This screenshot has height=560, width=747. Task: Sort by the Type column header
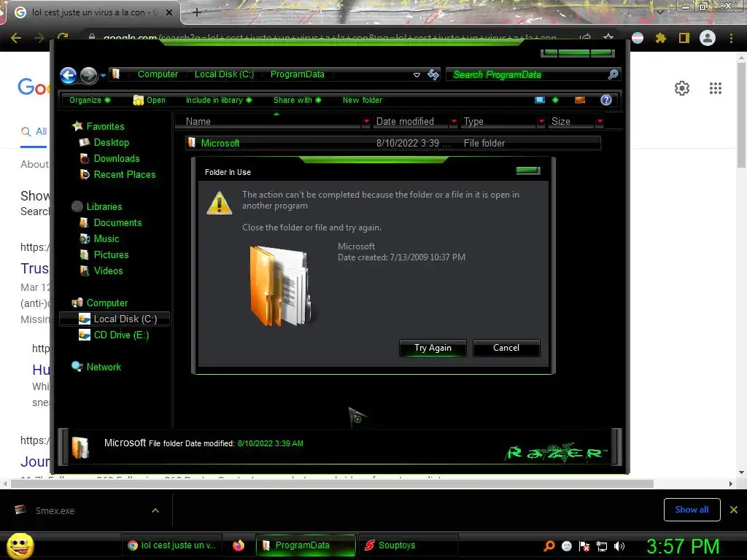499,122
